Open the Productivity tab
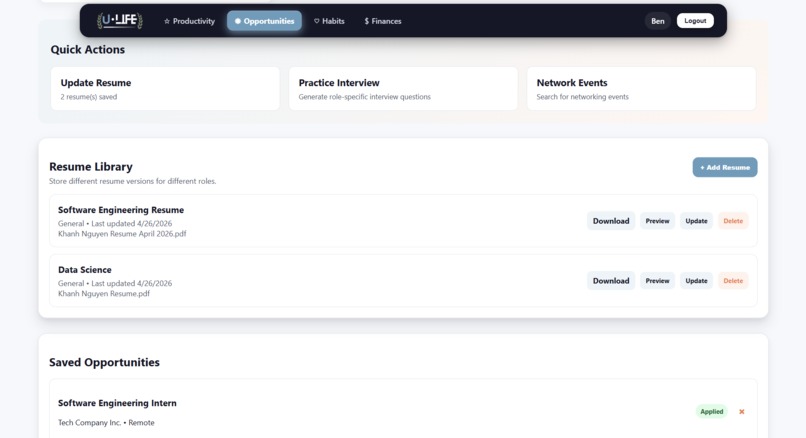The image size is (806, 438). 189,21
